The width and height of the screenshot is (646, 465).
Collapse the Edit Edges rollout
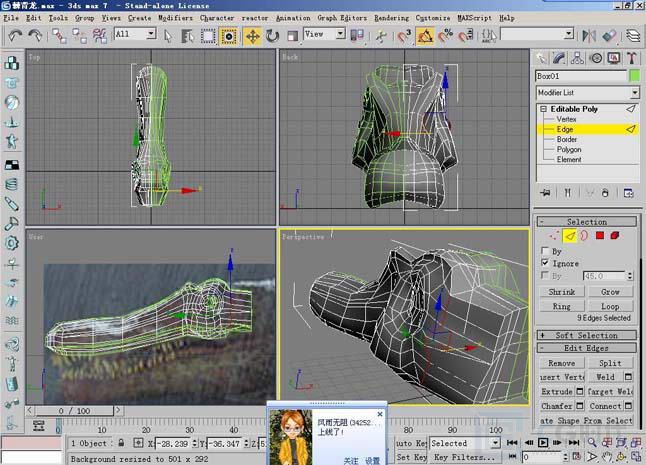click(x=587, y=348)
